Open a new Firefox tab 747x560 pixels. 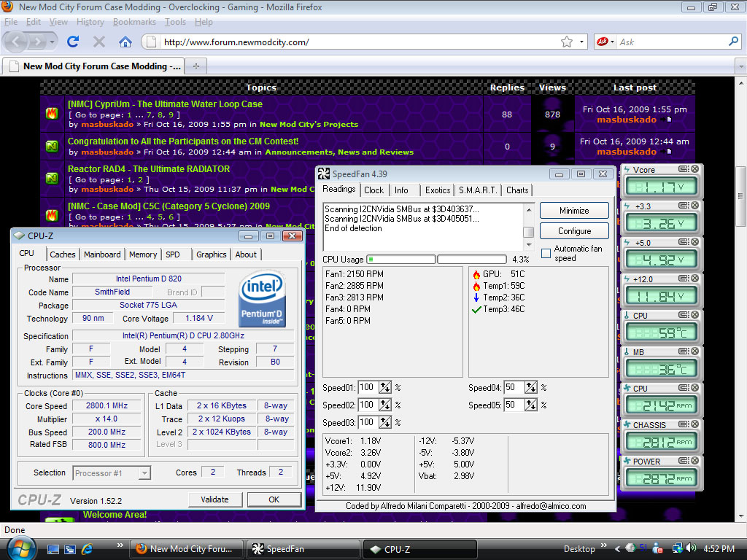[x=196, y=66]
